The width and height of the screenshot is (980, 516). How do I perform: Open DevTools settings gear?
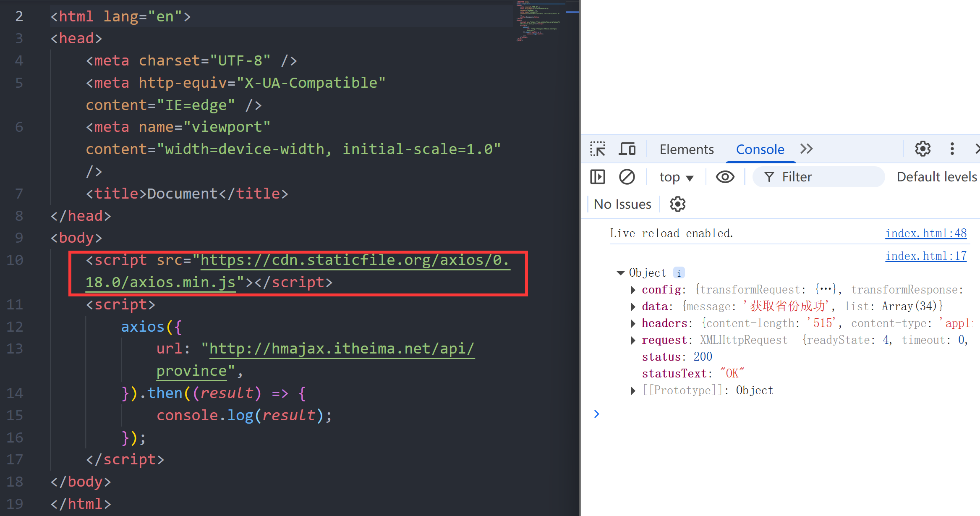pyautogui.click(x=923, y=149)
